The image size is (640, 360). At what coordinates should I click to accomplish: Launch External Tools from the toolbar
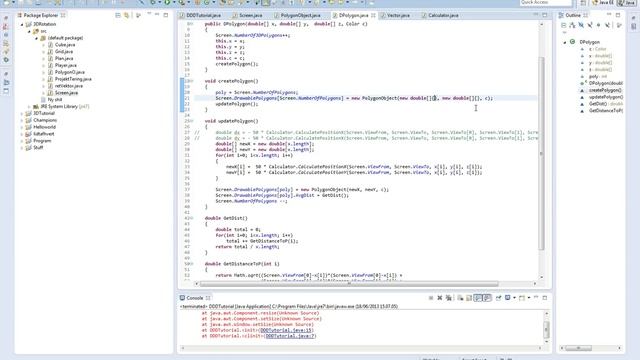[x=182, y=2]
